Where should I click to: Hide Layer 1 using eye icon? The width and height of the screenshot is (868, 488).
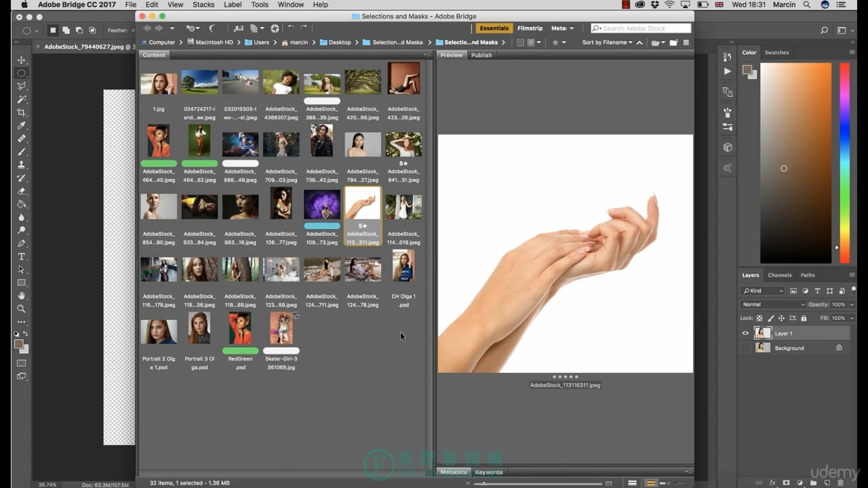[746, 333]
